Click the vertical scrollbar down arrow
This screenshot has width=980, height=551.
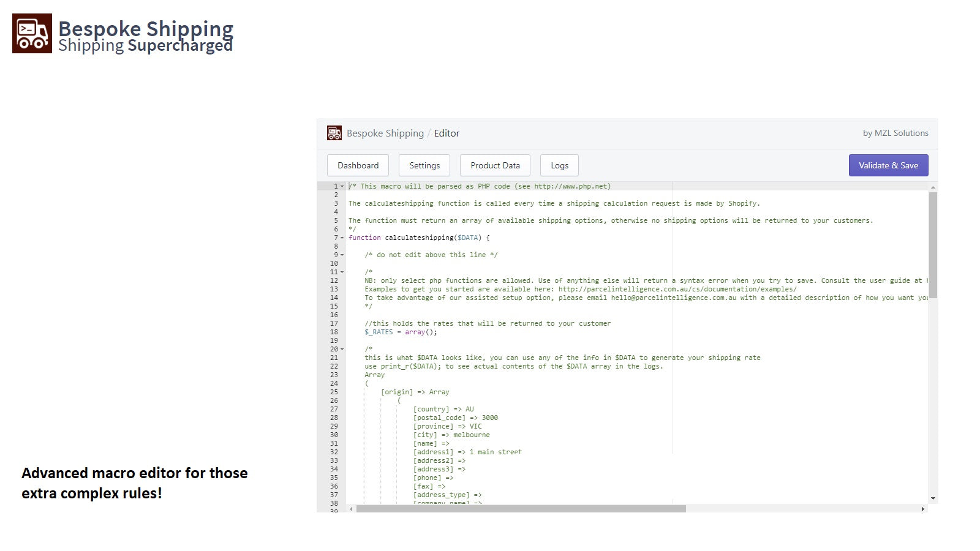pyautogui.click(x=933, y=498)
